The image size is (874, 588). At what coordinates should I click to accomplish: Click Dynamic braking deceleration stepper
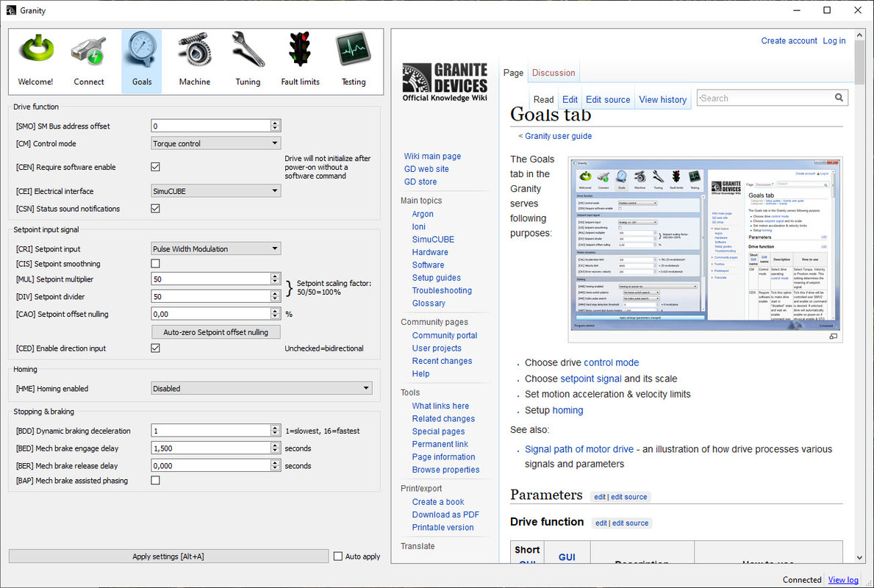point(275,431)
